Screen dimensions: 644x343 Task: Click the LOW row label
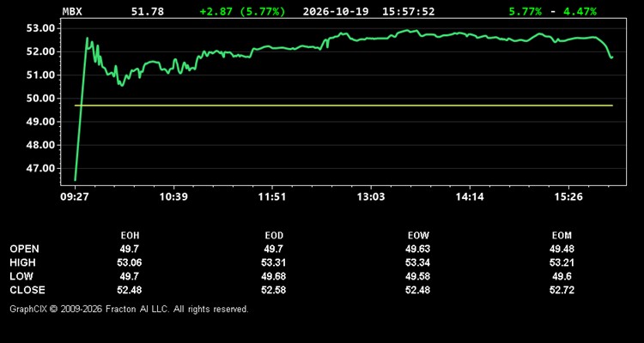coord(21,276)
